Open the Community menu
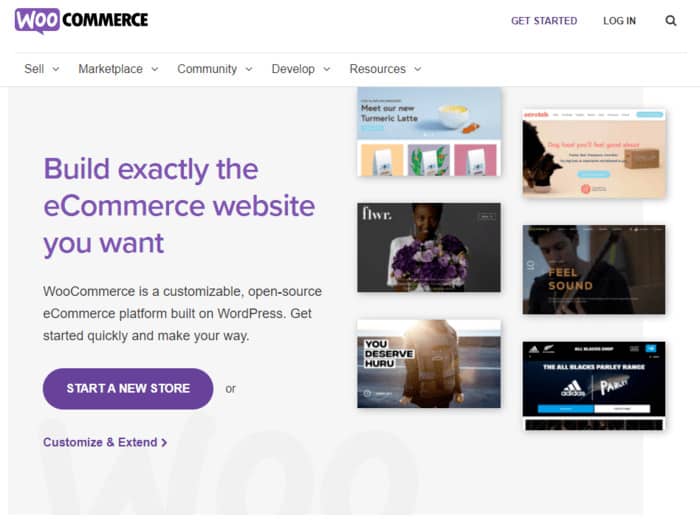Image resolution: width=700 pixels, height=521 pixels. 215,69
